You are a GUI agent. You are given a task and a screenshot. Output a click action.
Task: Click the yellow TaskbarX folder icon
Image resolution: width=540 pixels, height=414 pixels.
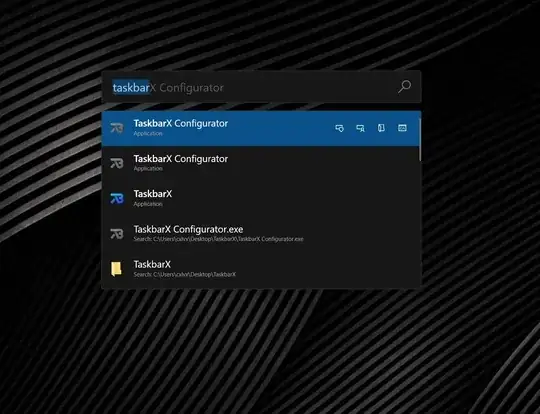click(x=116, y=269)
